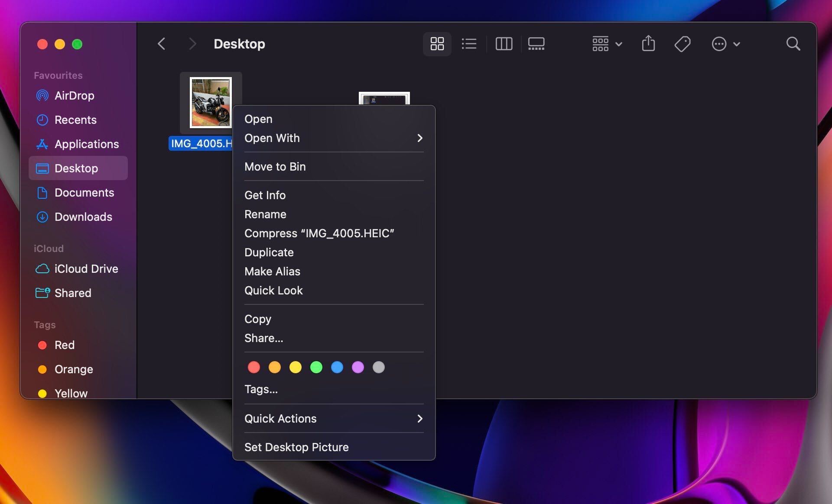Open the ellipsis action menu

tap(726, 44)
